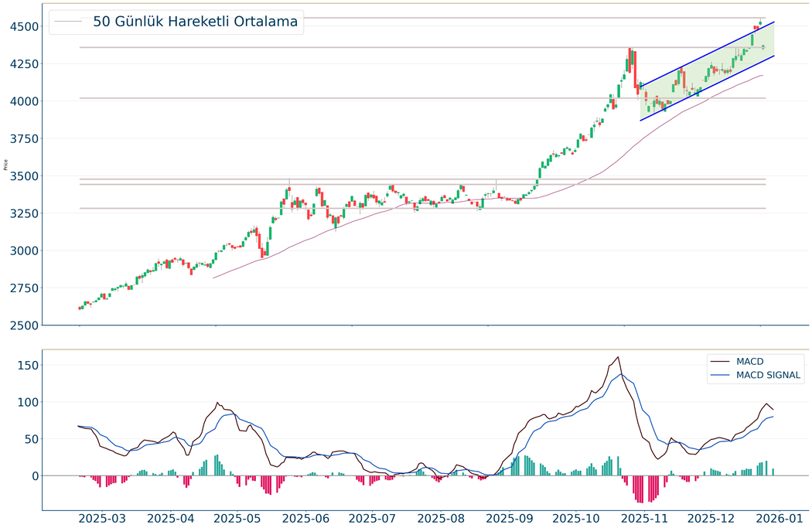Viewport: 812px width, 528px height.
Task: Click the legend line sample for the 50-day average
Action: click(70, 22)
